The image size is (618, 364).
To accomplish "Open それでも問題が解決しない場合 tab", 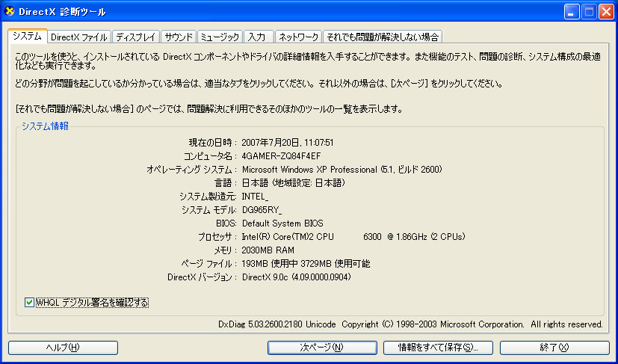I will pos(383,37).
